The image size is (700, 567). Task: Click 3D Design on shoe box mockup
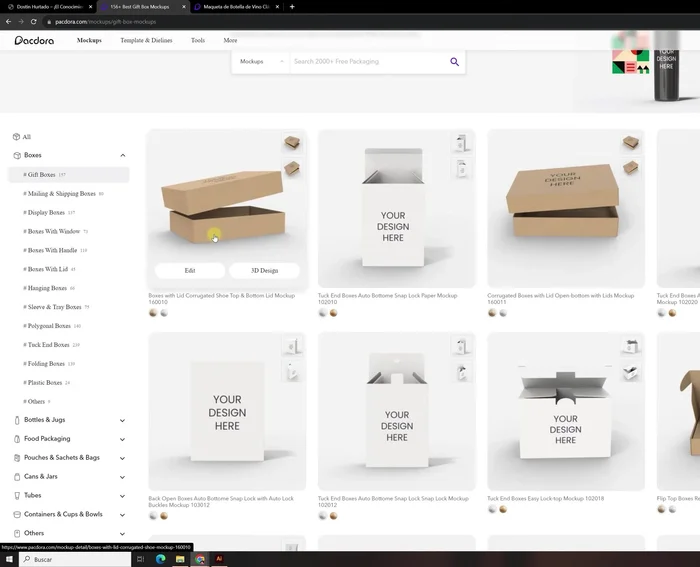(x=264, y=271)
